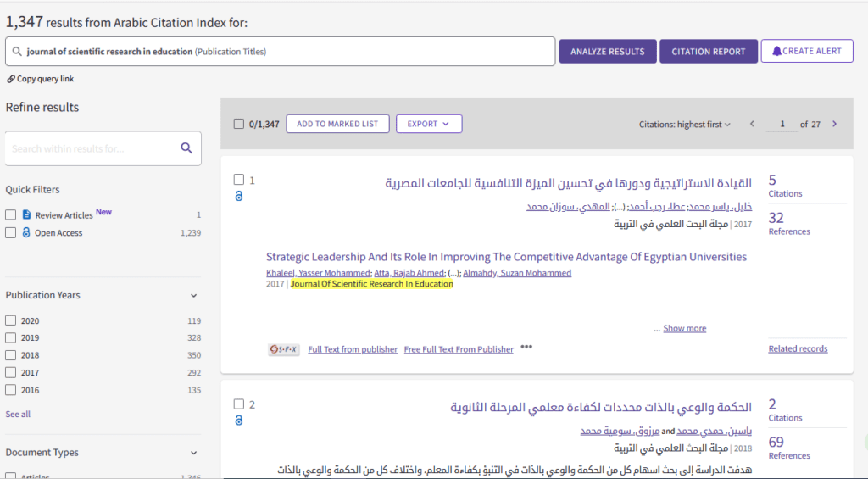
Task: Click the page number input field
Action: click(782, 125)
